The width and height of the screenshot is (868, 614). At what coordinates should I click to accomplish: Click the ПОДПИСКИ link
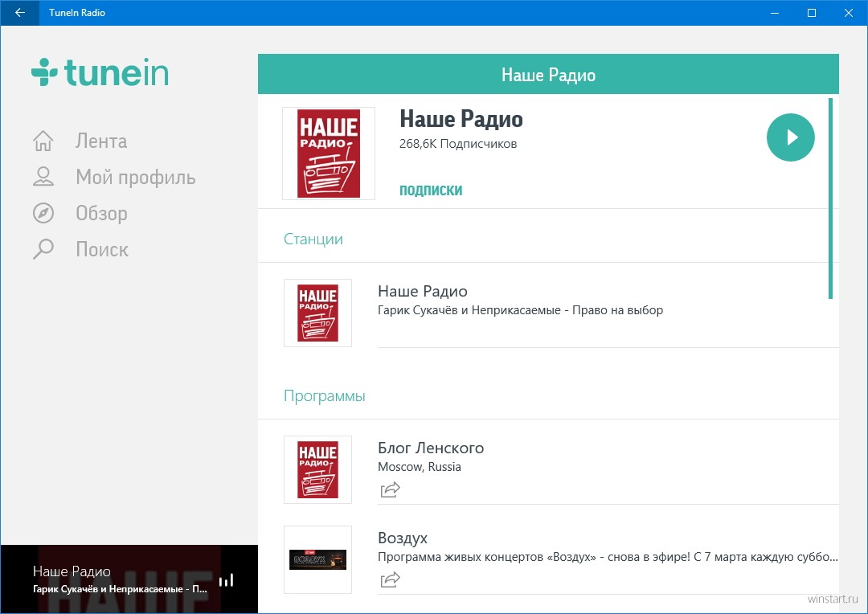pos(431,190)
